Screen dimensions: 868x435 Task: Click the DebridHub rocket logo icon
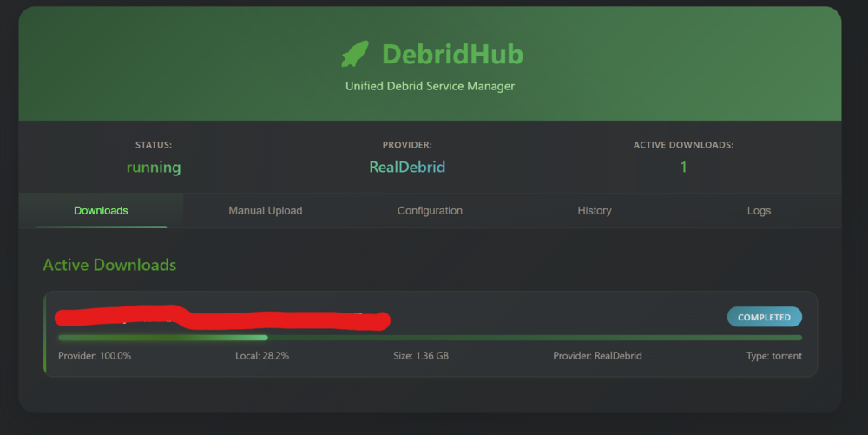355,54
